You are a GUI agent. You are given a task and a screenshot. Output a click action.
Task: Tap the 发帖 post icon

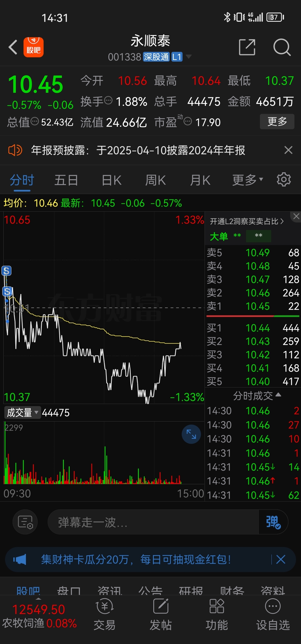pyautogui.click(x=161, y=614)
